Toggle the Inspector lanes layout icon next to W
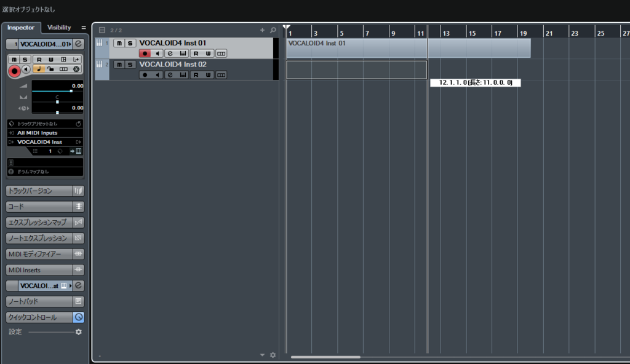630x364 pixels. 63,60
